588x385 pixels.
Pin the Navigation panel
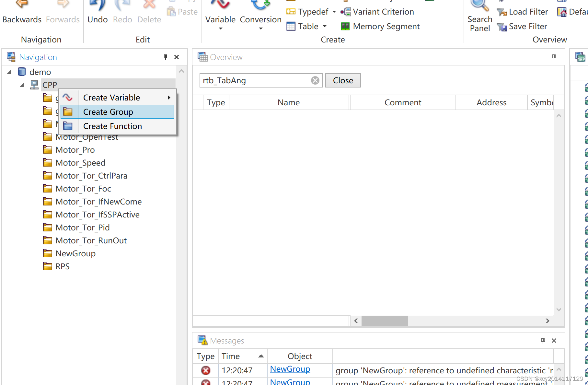pos(166,57)
